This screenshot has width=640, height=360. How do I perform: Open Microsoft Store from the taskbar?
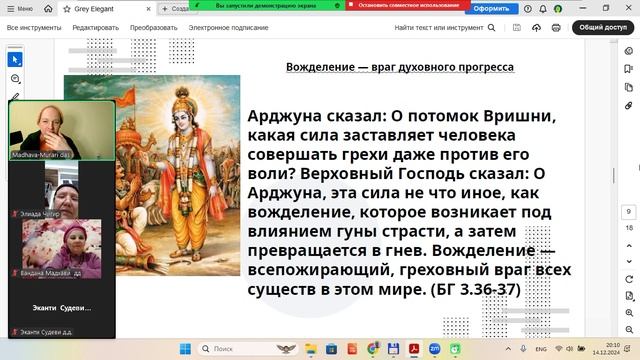(331, 349)
